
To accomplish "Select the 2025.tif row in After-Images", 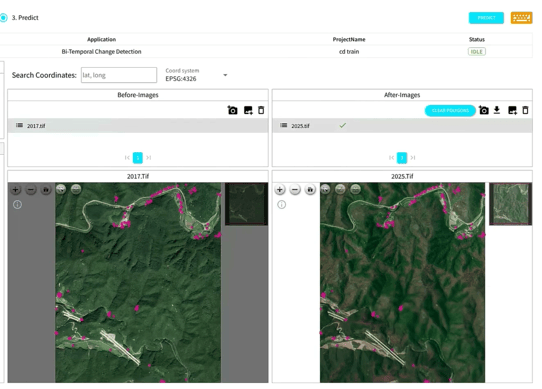I will [x=402, y=126].
